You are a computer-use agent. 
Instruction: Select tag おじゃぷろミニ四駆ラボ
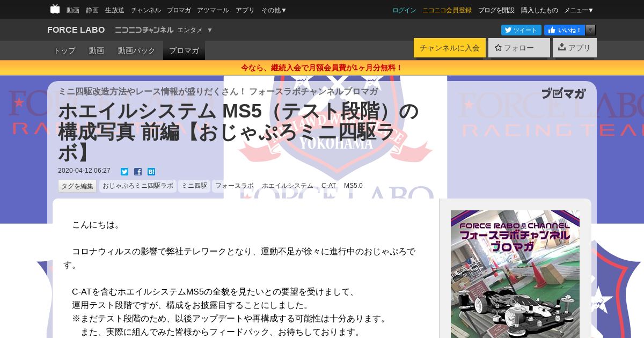point(138,186)
